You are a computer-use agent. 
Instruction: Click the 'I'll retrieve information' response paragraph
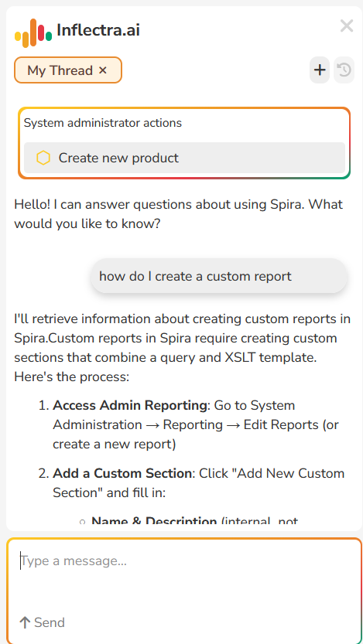tap(182, 348)
